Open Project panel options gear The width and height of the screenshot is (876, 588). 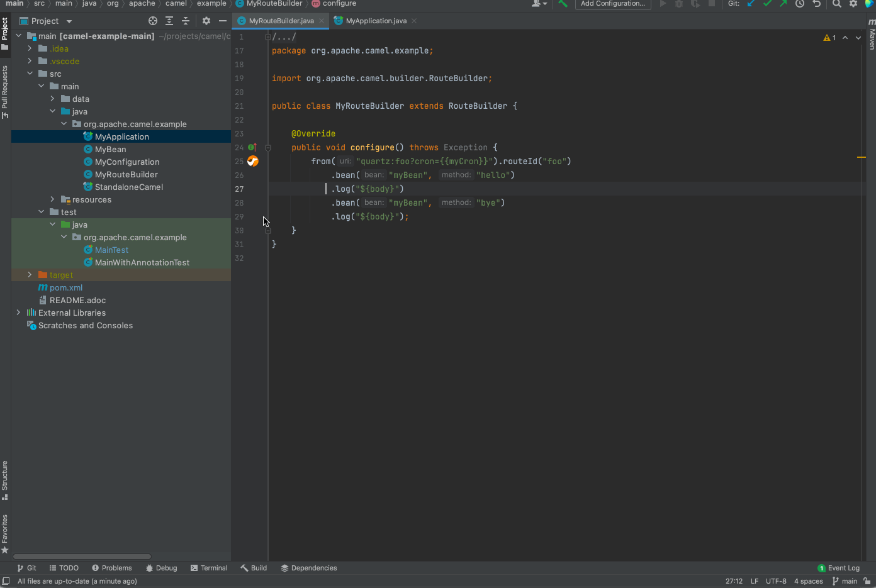click(206, 21)
